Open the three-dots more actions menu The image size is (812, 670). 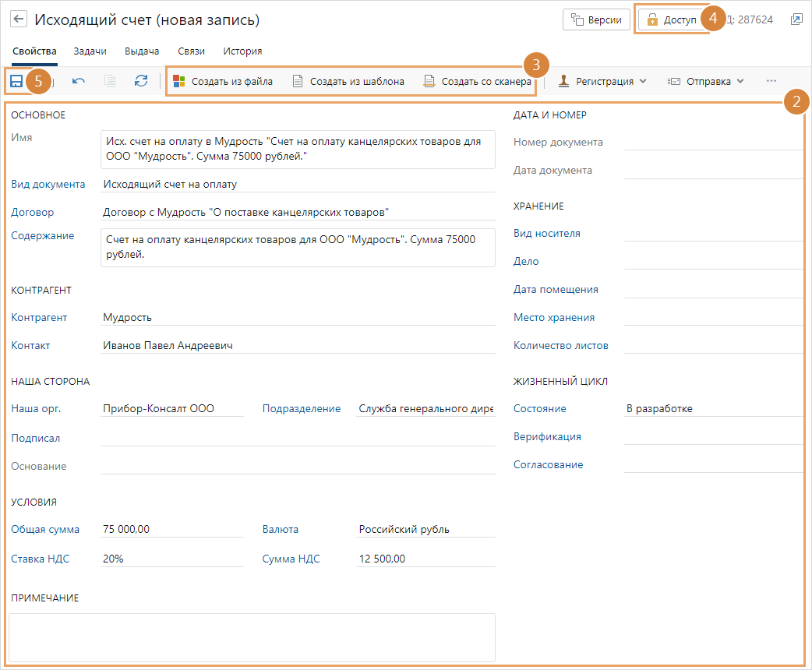point(771,81)
